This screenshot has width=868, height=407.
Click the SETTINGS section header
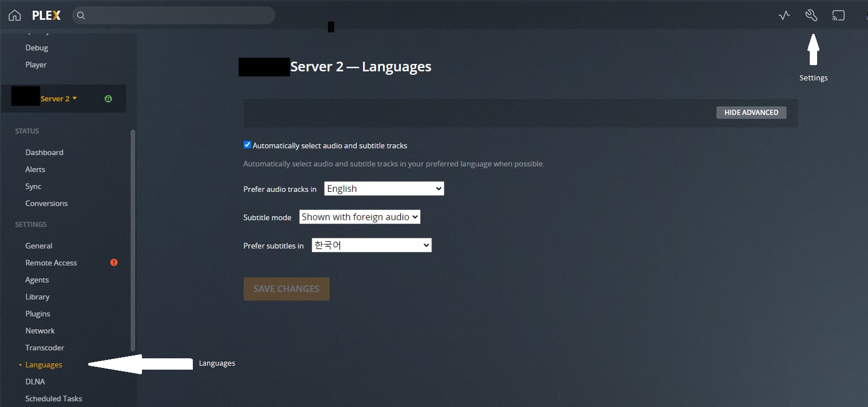coord(31,224)
